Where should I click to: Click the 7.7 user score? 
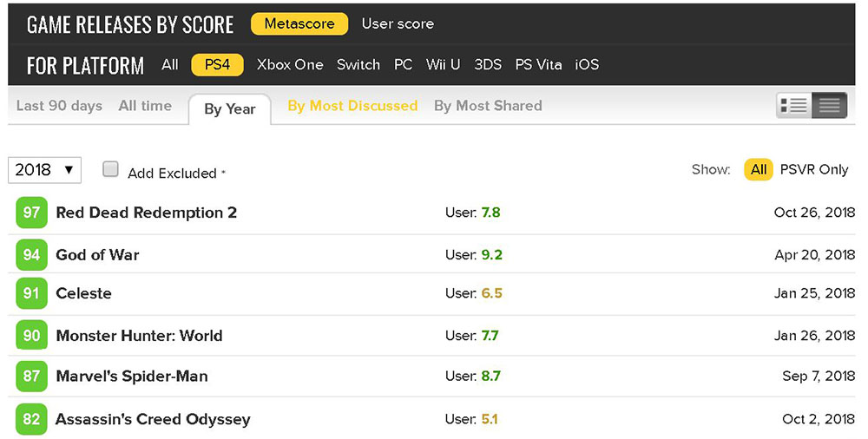pos(490,336)
